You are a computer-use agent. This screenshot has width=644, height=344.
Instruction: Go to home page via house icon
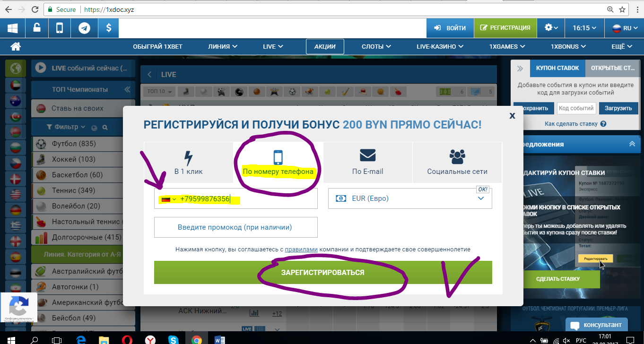coord(16,46)
